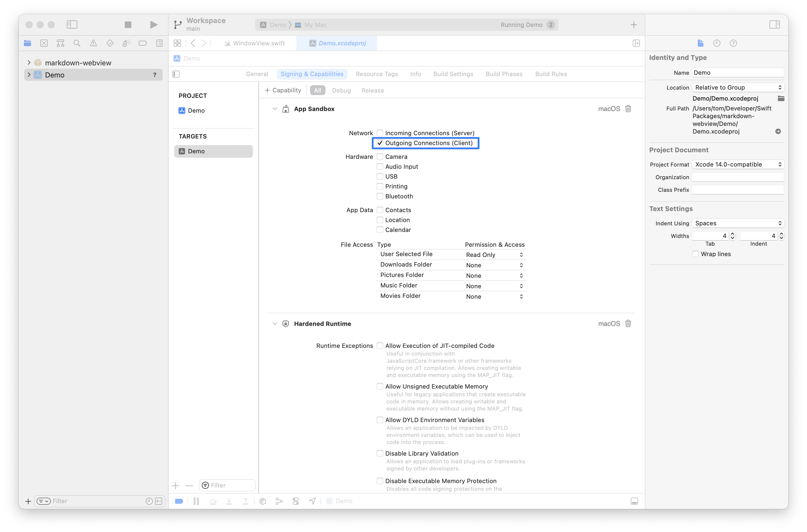Show the Issue navigator warning icon
Image resolution: width=807 pixels, height=532 pixels.
pyautogui.click(x=93, y=43)
